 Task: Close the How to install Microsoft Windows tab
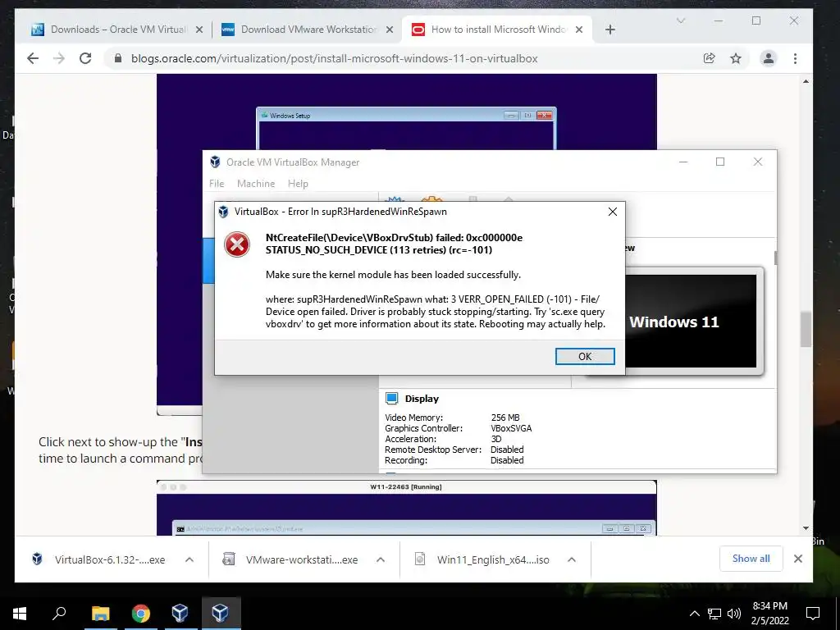tap(579, 30)
